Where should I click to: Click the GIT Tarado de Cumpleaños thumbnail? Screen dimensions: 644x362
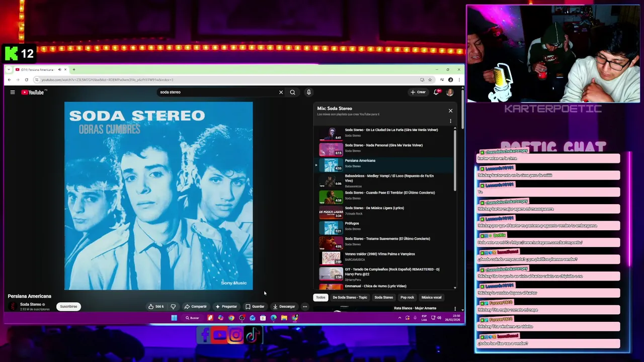(331, 274)
